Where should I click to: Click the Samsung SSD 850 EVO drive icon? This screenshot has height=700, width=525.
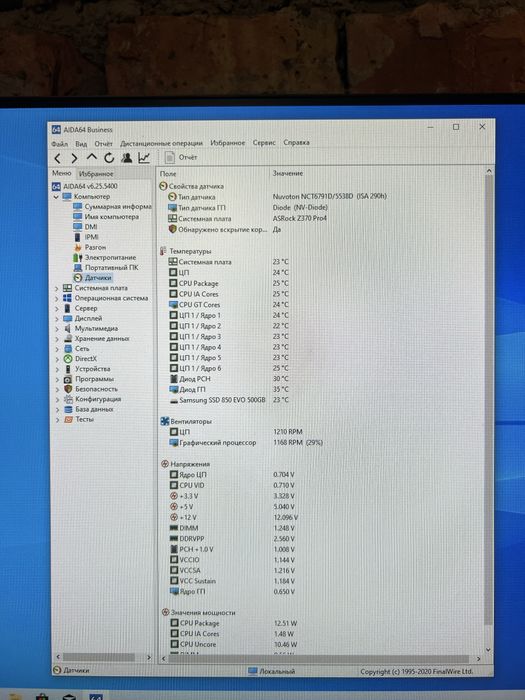pos(174,400)
